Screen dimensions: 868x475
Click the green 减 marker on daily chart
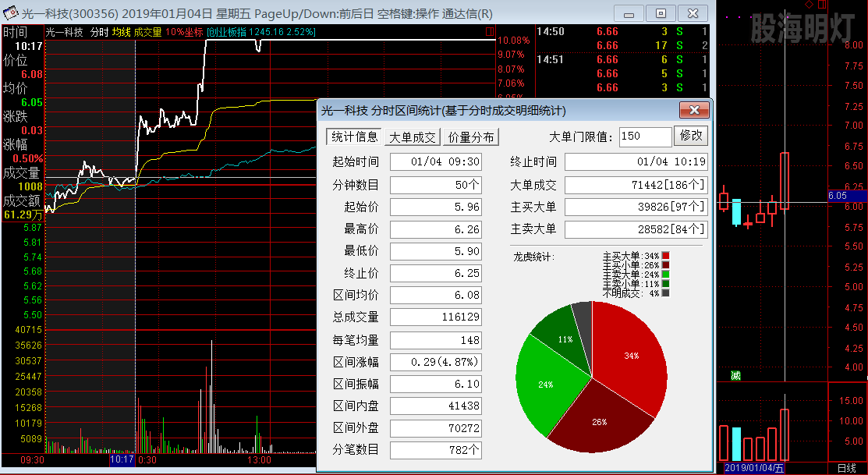click(735, 375)
